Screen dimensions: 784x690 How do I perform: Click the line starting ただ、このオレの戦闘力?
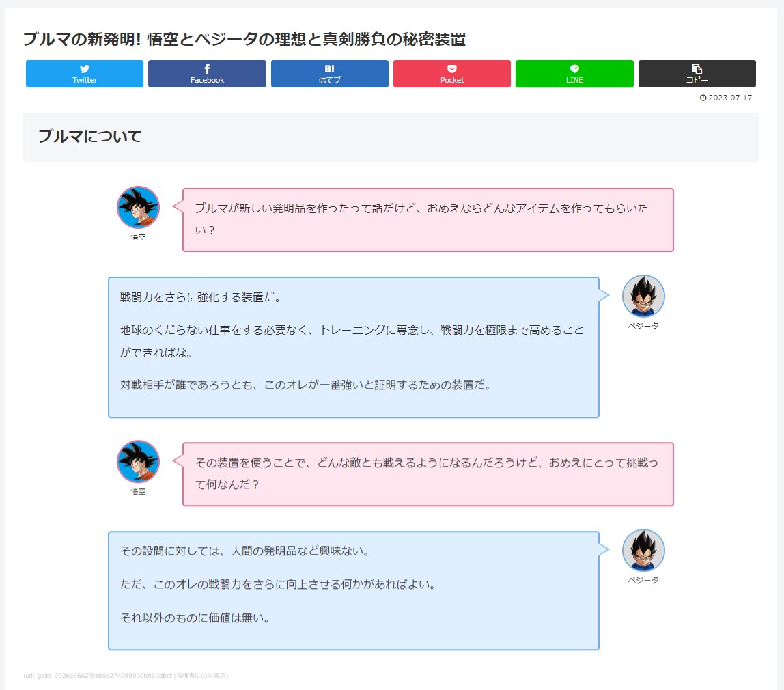click(279, 585)
